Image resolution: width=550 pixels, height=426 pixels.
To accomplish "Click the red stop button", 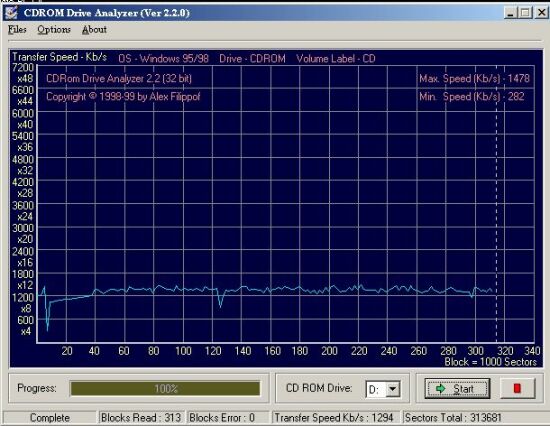I will [517, 388].
